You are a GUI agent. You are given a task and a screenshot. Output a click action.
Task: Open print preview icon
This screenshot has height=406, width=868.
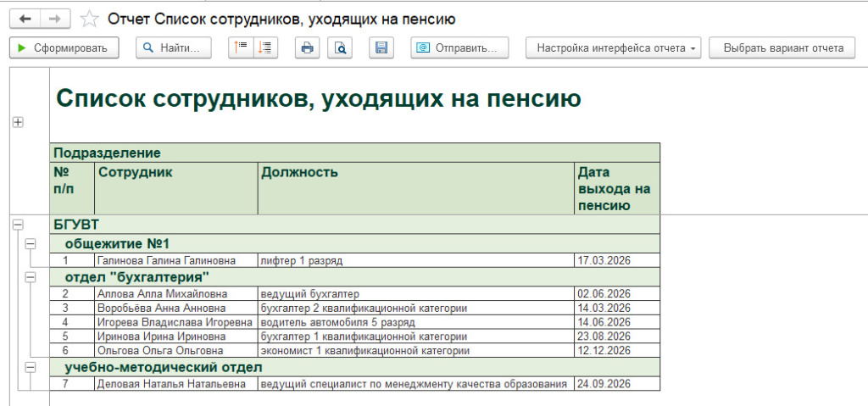point(340,48)
